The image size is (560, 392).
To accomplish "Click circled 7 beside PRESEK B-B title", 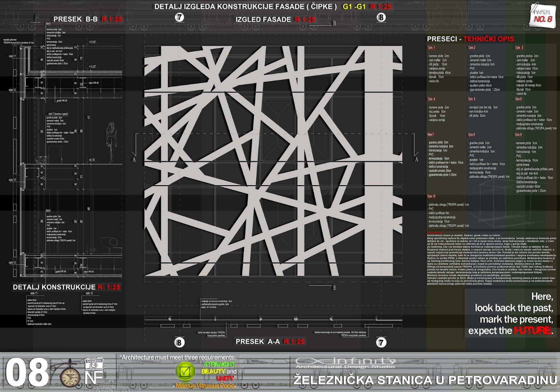I will click(179, 17).
